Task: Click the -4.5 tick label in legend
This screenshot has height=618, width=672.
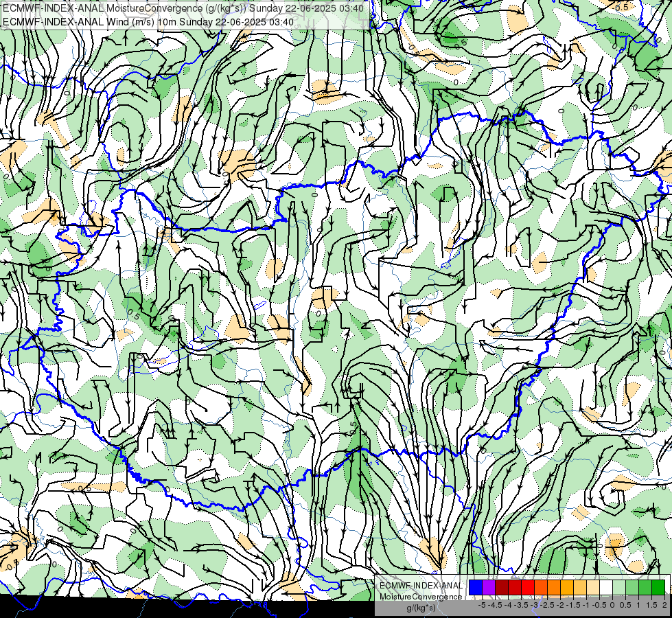Action: pyautogui.click(x=495, y=605)
